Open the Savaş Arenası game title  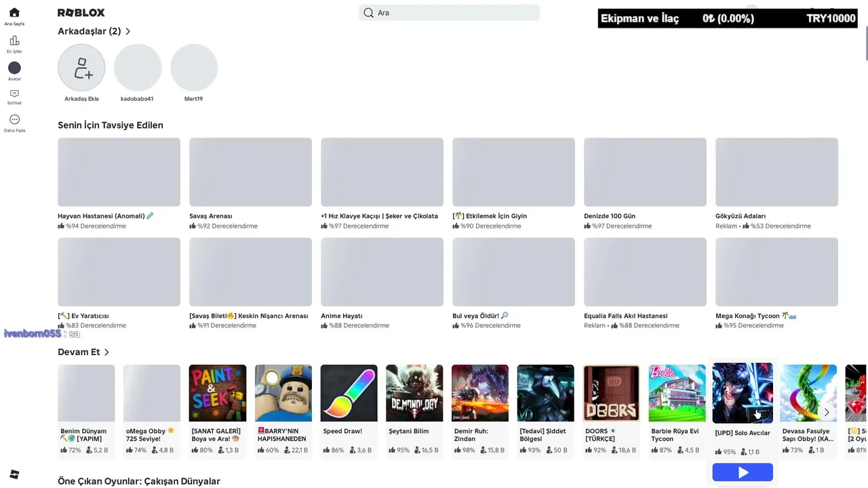211,216
